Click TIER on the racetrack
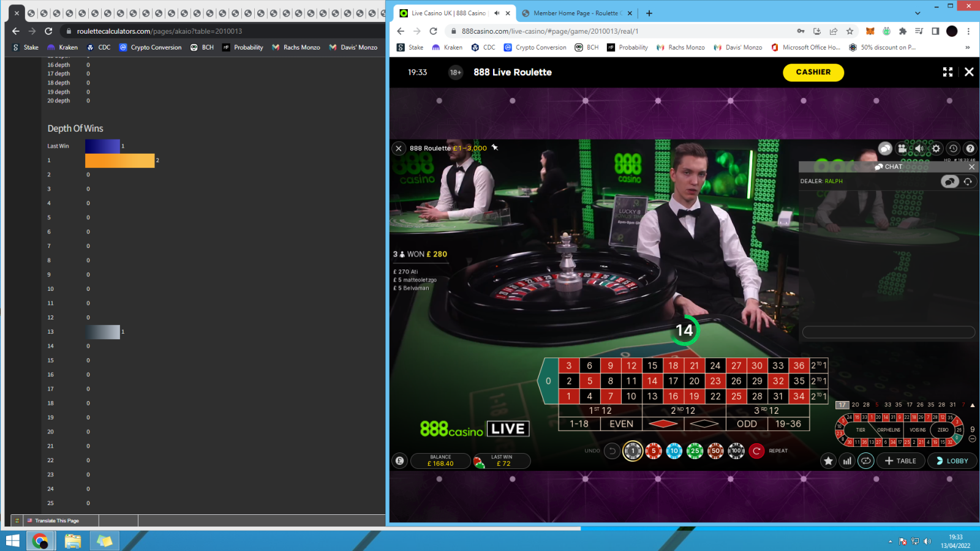This screenshot has height=551, width=980. coord(861,430)
